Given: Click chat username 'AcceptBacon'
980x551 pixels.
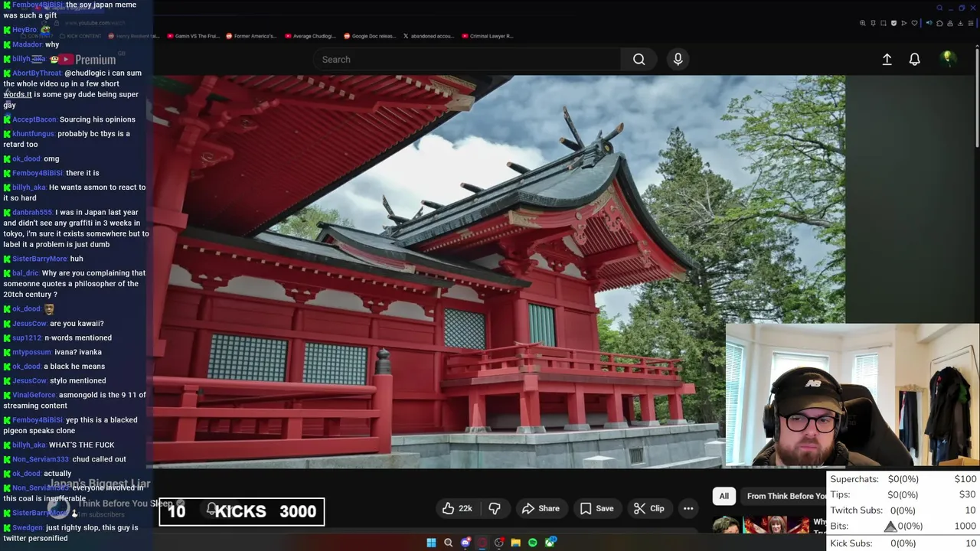Looking at the screenshot, I should pyautogui.click(x=34, y=119).
